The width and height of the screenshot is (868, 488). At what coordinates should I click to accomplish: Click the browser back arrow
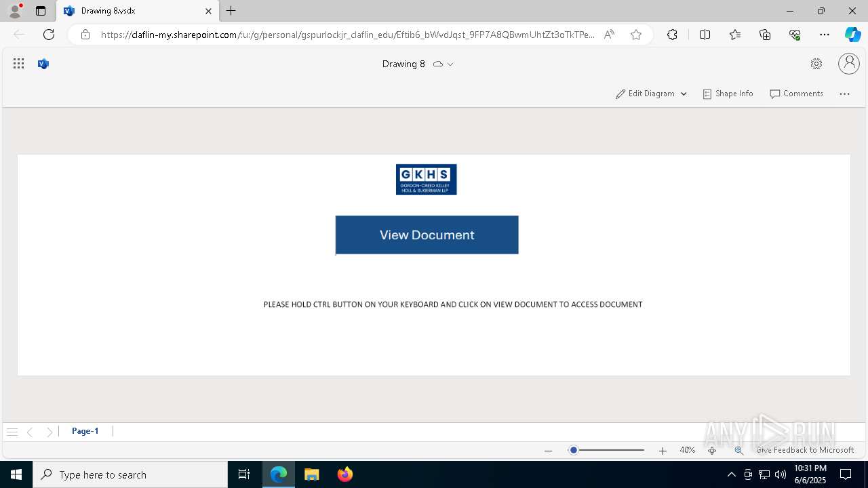tap(19, 35)
